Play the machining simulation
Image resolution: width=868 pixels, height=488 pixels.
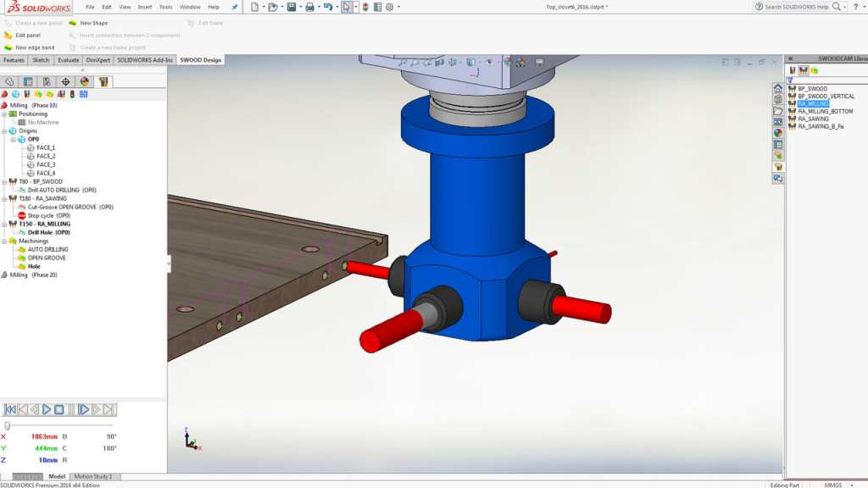47,409
